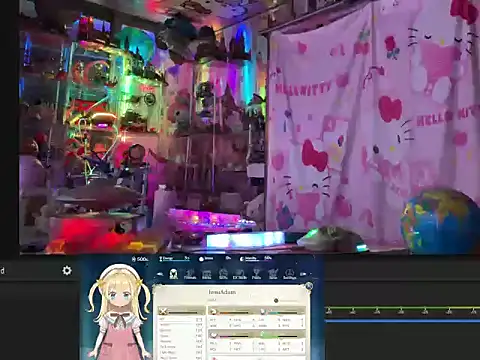
Task: Close the IonaAdam stats panel
Action: (x=309, y=286)
